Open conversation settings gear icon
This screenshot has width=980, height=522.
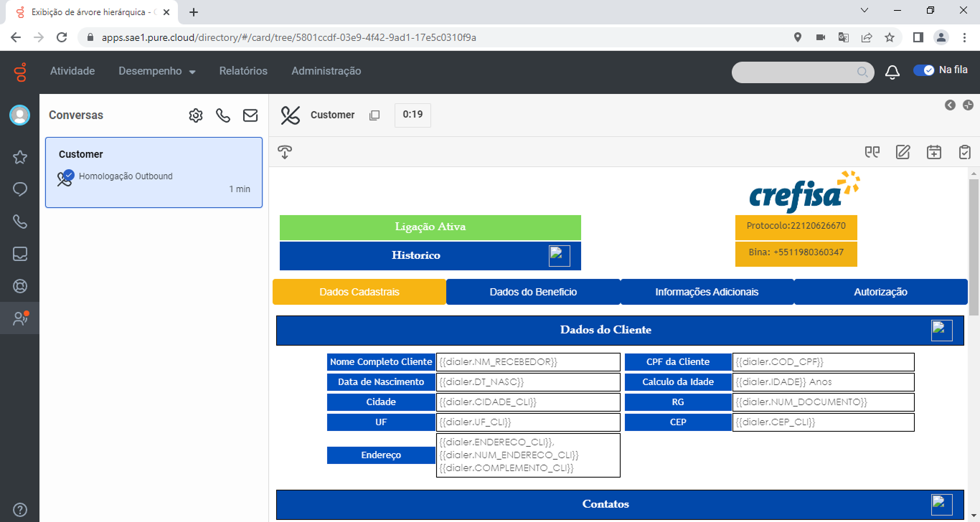tap(196, 115)
